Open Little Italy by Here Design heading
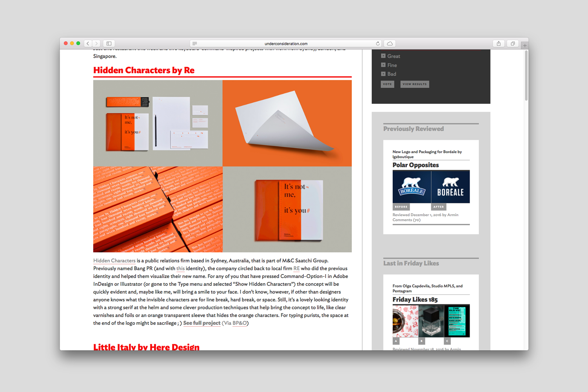Screen dimensions: 588x392 pos(146,347)
